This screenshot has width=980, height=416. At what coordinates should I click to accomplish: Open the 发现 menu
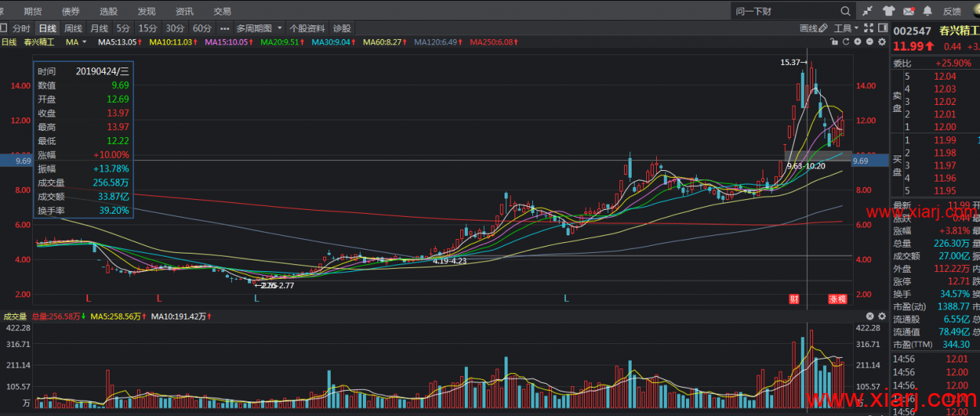tap(146, 11)
